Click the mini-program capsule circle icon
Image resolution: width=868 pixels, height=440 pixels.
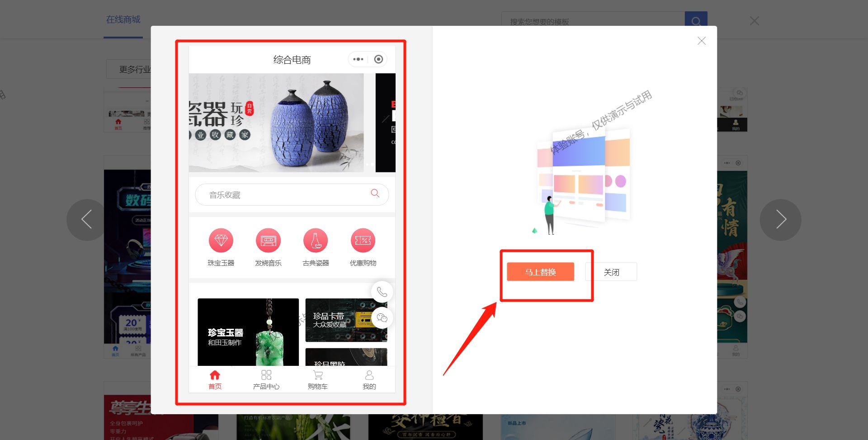[x=378, y=59]
